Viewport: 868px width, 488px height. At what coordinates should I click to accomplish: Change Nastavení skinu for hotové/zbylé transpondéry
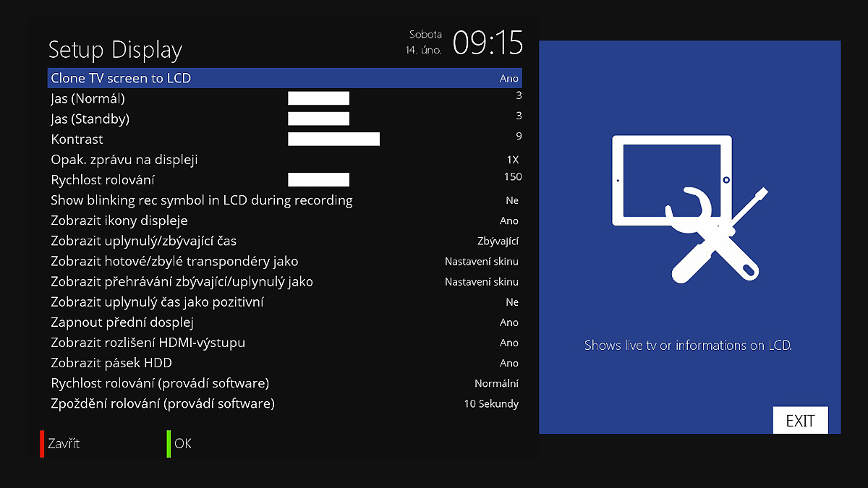point(482,262)
